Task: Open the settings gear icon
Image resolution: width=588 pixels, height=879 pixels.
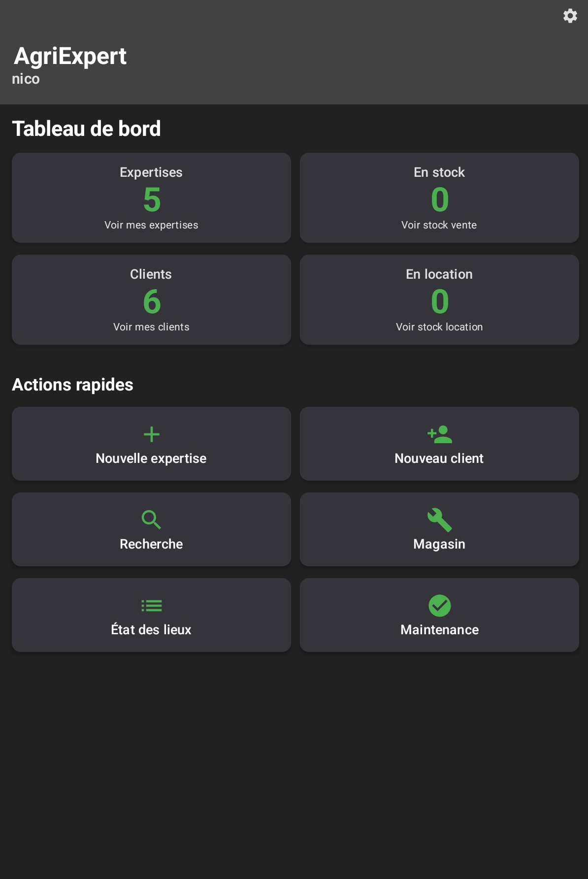Action: point(570,16)
